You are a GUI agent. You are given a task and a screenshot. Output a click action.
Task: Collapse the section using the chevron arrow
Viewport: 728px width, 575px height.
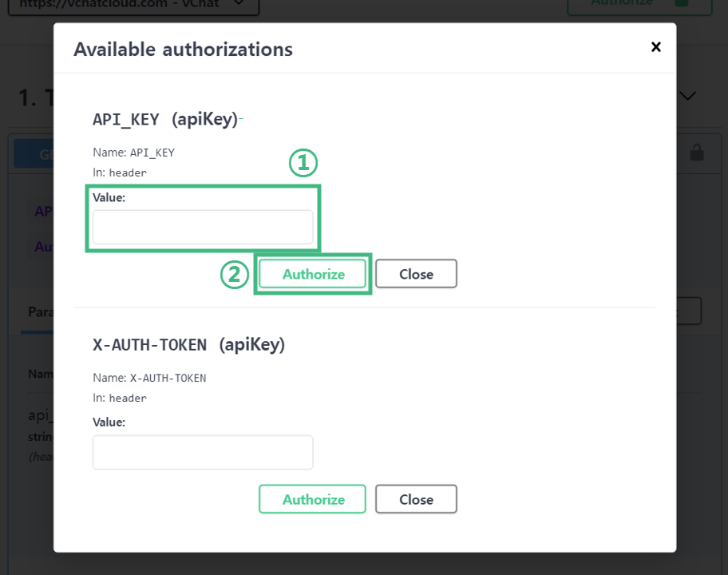tap(687, 96)
